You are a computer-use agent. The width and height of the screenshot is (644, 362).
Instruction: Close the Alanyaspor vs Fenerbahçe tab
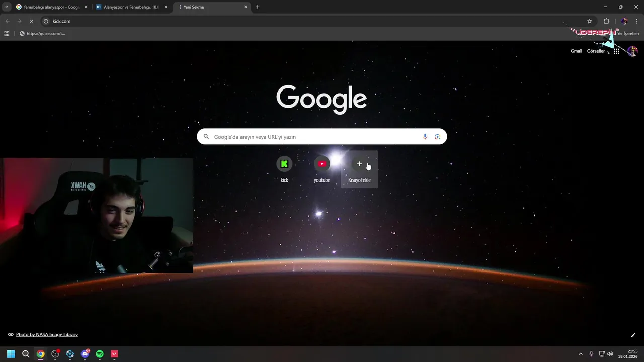[166, 7]
